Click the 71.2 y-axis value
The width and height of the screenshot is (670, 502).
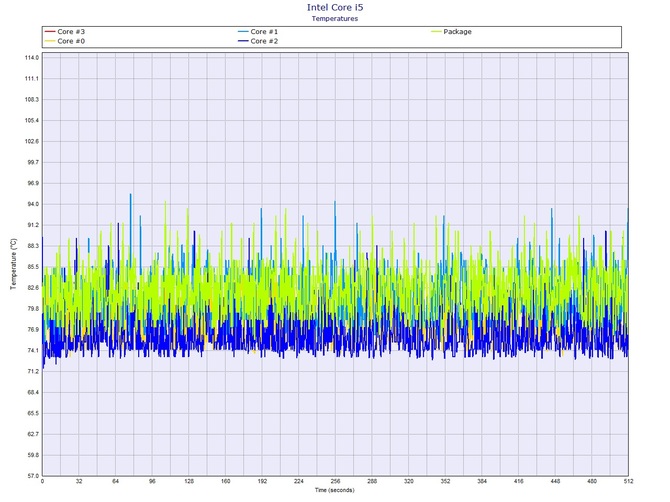pyautogui.click(x=34, y=372)
